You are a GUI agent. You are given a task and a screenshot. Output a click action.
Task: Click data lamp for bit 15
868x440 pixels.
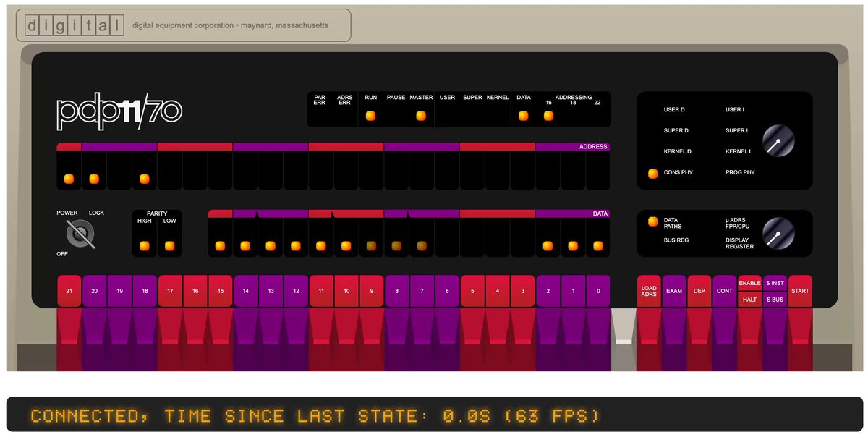[221, 246]
